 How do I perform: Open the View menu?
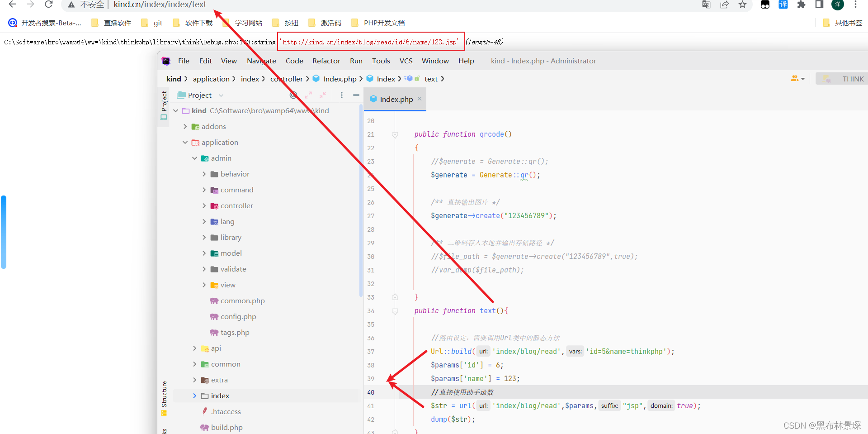click(x=229, y=61)
